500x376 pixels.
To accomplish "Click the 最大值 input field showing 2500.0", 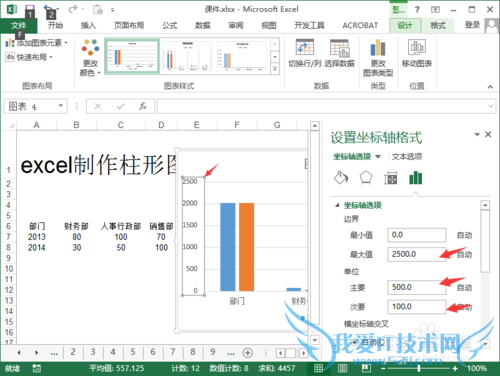I will point(417,254).
